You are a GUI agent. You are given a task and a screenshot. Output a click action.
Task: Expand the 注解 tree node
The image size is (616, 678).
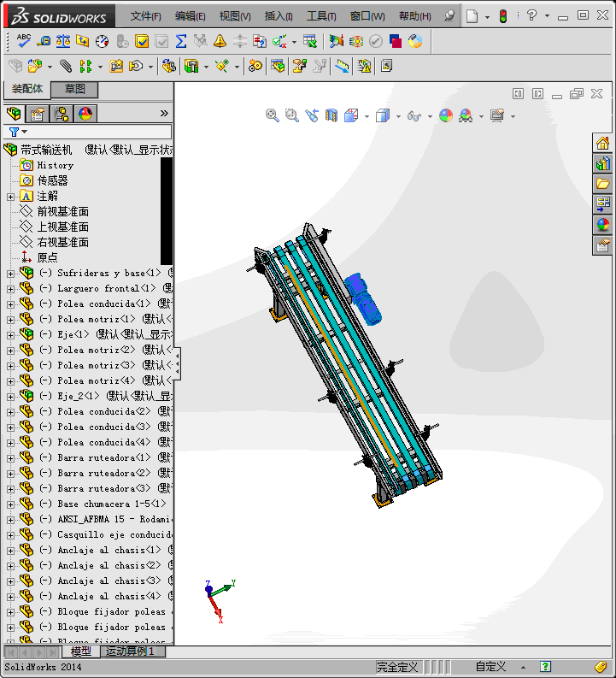pyautogui.click(x=11, y=197)
